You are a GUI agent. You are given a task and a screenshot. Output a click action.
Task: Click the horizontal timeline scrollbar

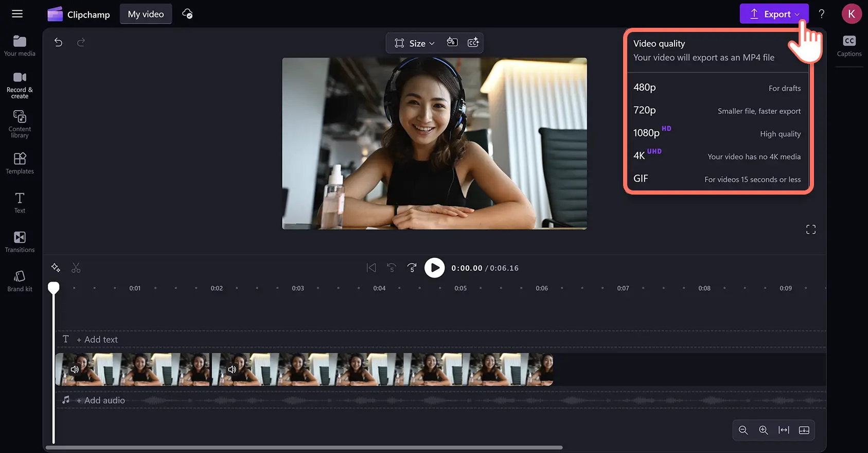pos(304,447)
